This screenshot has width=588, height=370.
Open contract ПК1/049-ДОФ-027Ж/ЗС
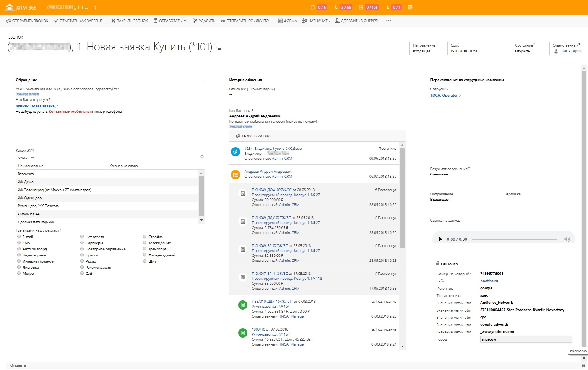pos(271,190)
